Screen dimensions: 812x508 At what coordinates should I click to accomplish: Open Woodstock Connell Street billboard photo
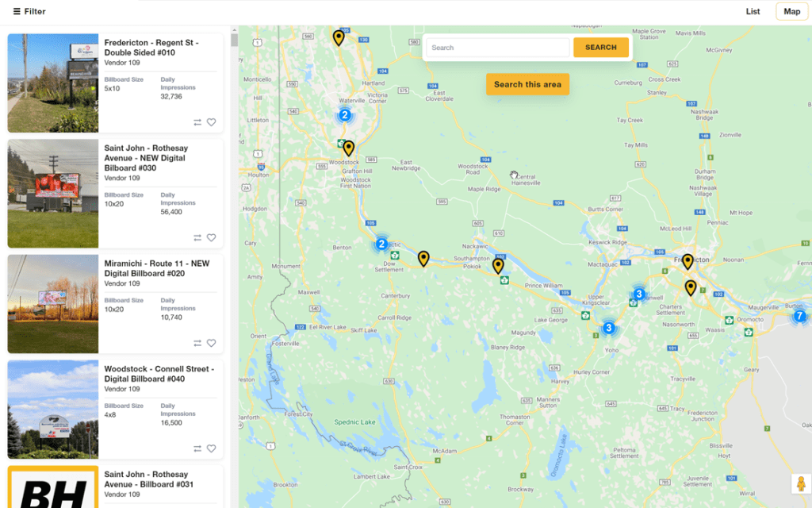click(x=53, y=410)
